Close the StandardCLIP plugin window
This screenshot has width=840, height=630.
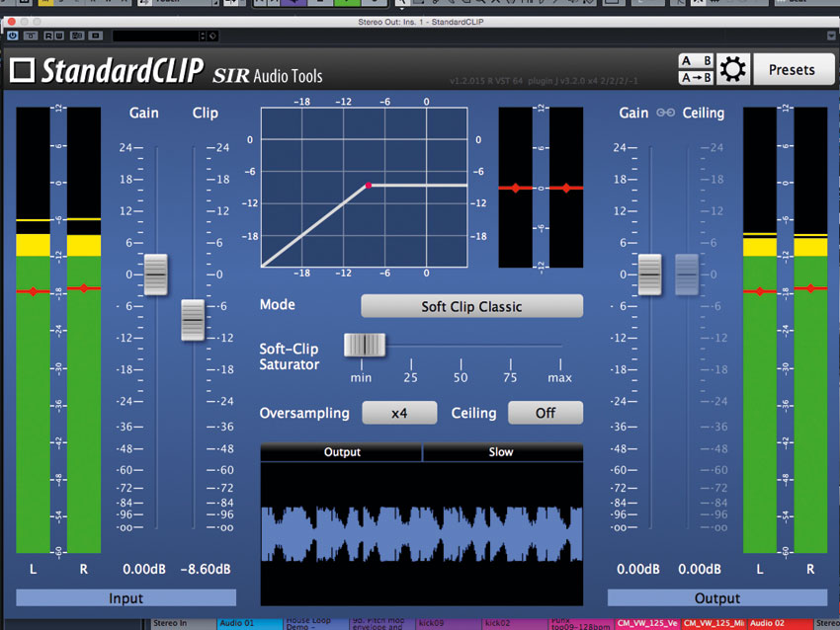tap(11, 22)
